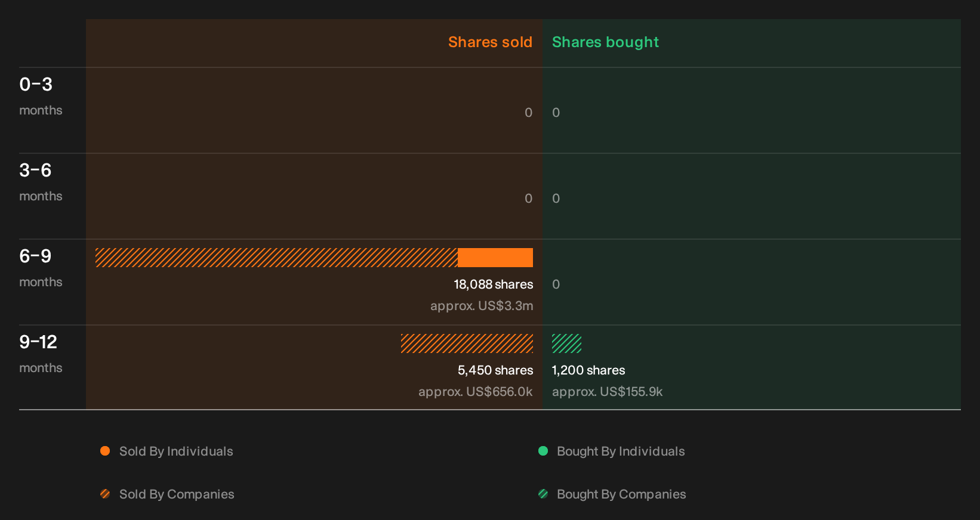Click the striped green bought bar in 9-12 months
This screenshot has width=980, height=520.
(566, 343)
